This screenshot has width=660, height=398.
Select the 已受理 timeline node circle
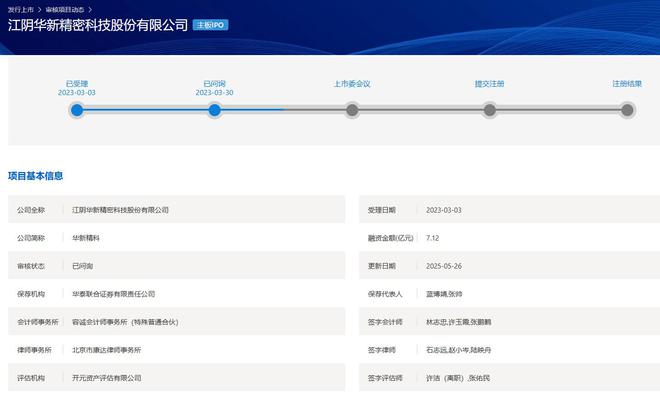coord(77,110)
